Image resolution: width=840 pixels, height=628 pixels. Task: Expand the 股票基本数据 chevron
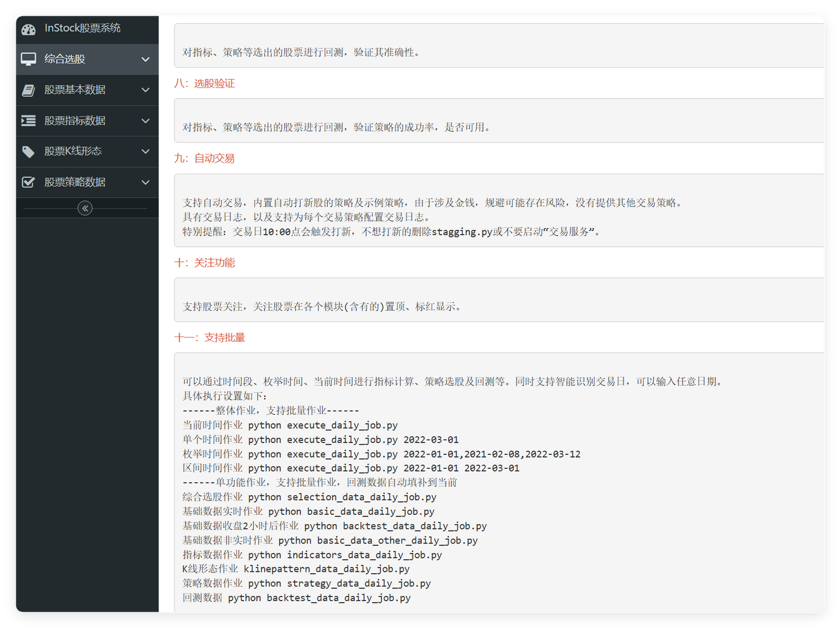[146, 90]
